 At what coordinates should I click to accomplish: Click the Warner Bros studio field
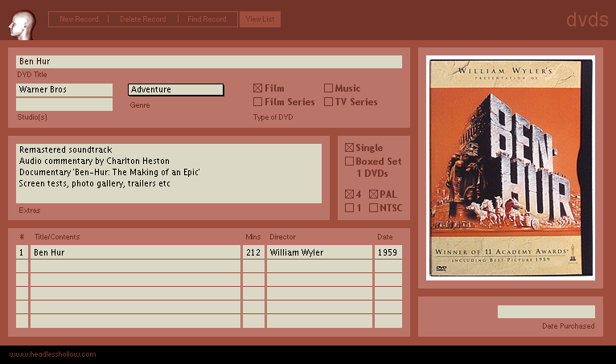(64, 90)
